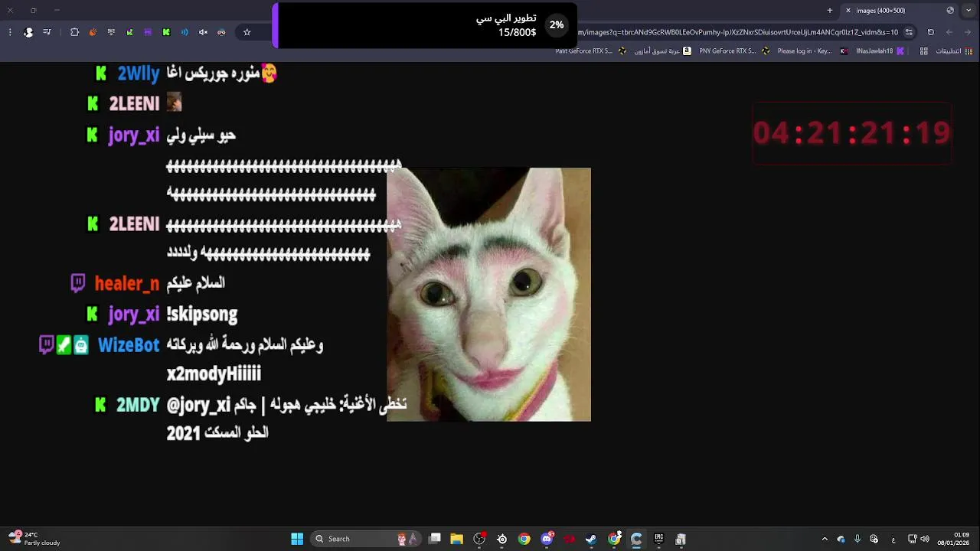
Task: Open the 'INasJawlah18' bookmark
Action: point(880,51)
